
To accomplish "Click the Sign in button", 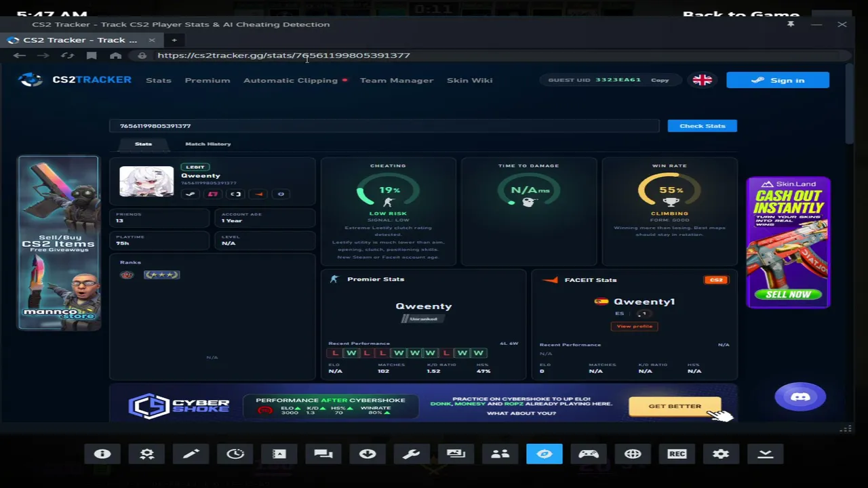I will pos(778,80).
